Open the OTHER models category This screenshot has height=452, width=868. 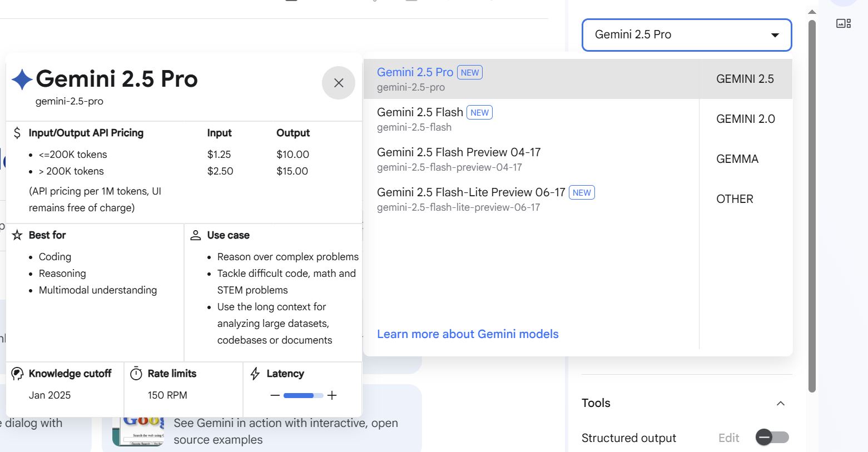point(735,199)
